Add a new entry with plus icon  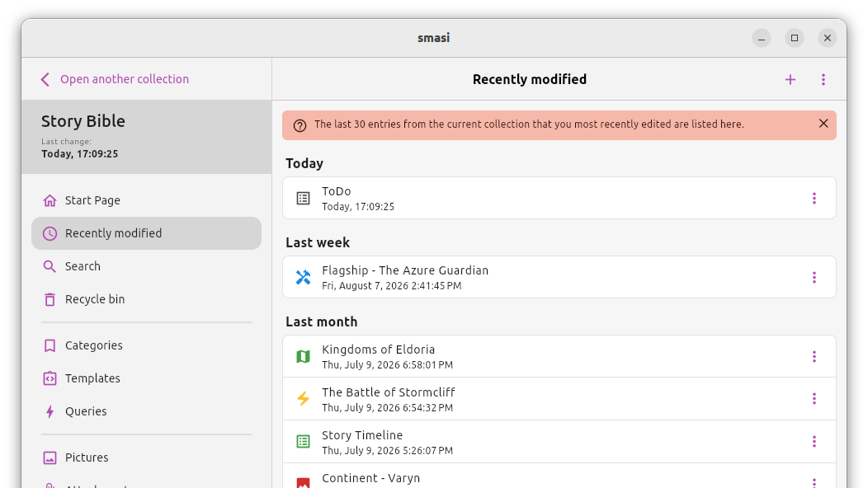pyautogui.click(x=790, y=80)
